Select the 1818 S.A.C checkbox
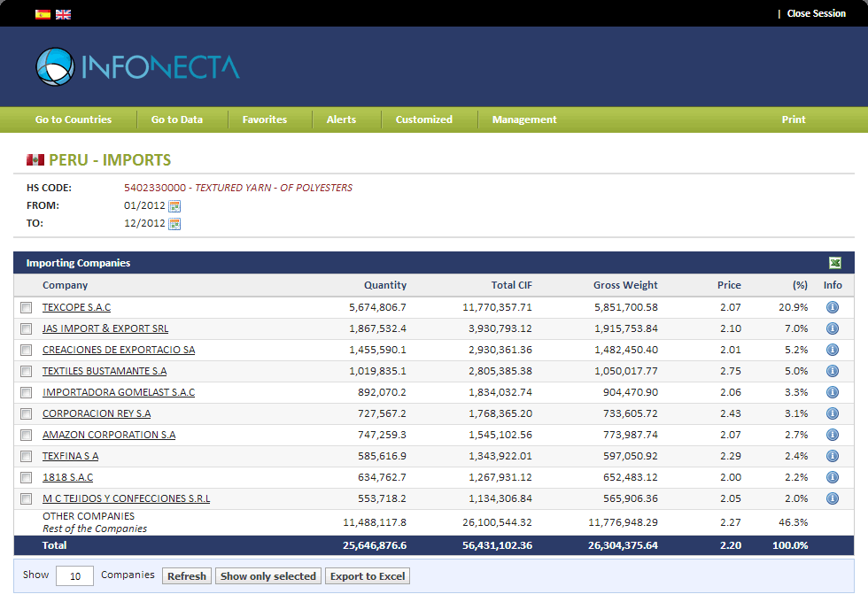This screenshot has height=602, width=868. [x=26, y=477]
